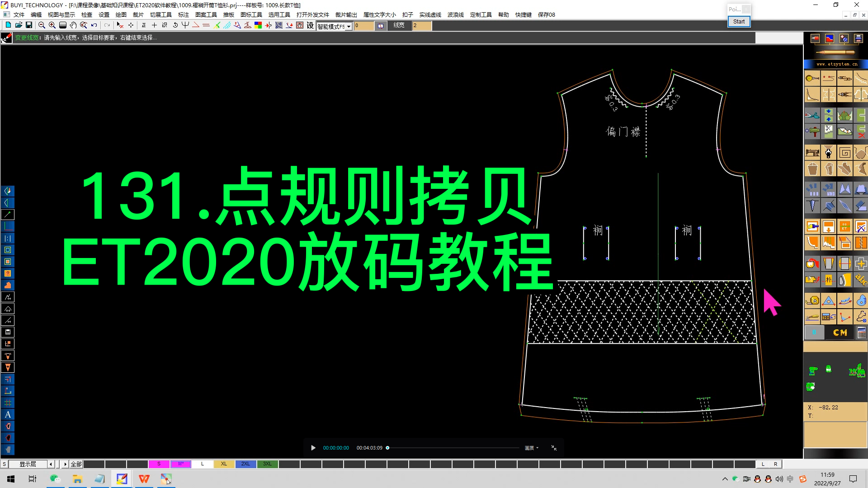Click the rotate arrow toolbar icon
868x488 pixels.
click(x=175, y=25)
